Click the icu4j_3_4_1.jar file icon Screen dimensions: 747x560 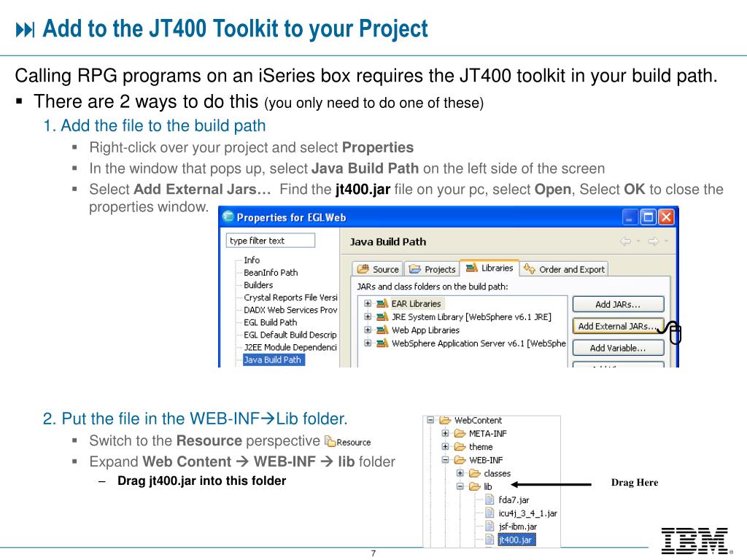pos(489,513)
